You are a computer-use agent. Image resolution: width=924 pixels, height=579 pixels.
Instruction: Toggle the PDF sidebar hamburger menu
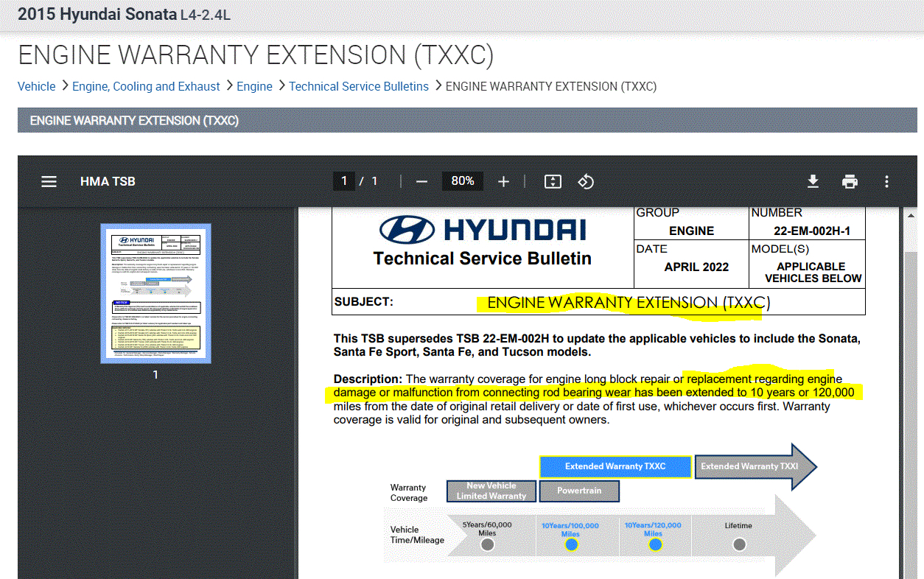click(x=49, y=181)
